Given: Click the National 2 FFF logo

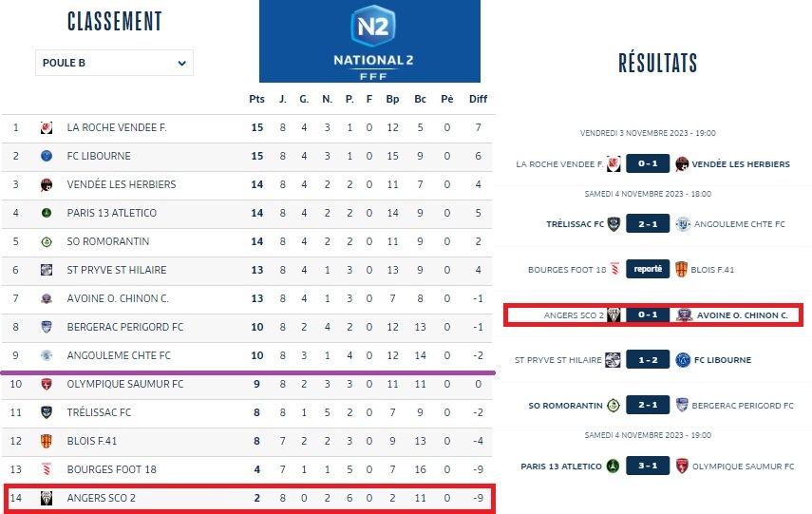Looking at the screenshot, I should (369, 42).
